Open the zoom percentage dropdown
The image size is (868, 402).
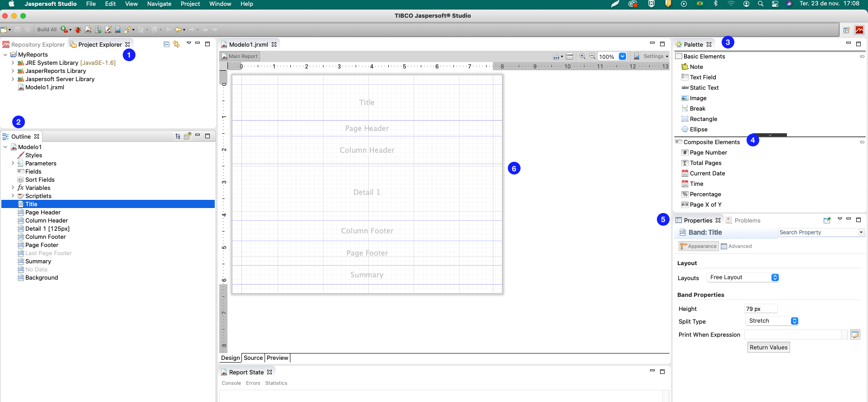622,56
